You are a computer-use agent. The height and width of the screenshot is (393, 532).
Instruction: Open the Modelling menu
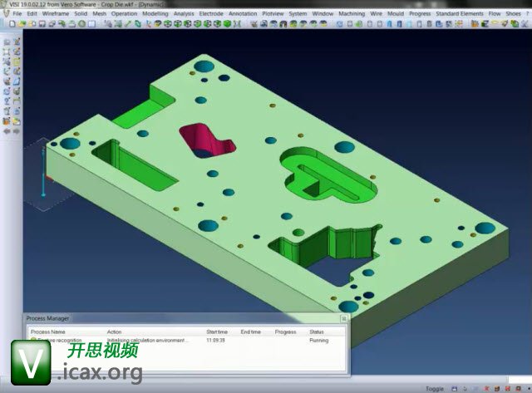pos(155,14)
